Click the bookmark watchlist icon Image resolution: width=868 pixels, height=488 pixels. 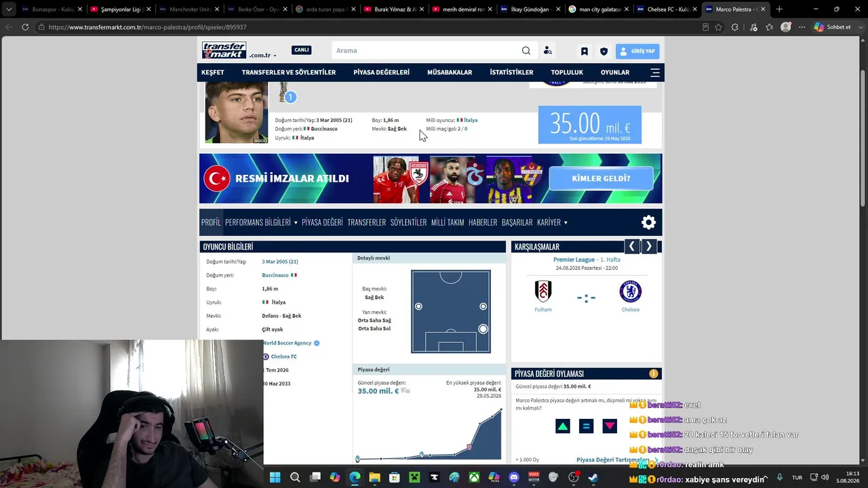coord(584,52)
